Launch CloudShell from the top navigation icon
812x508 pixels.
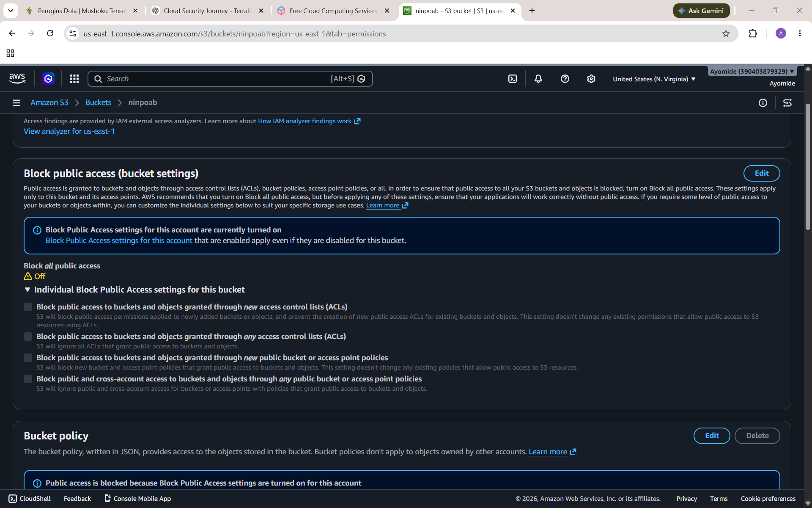(x=513, y=79)
